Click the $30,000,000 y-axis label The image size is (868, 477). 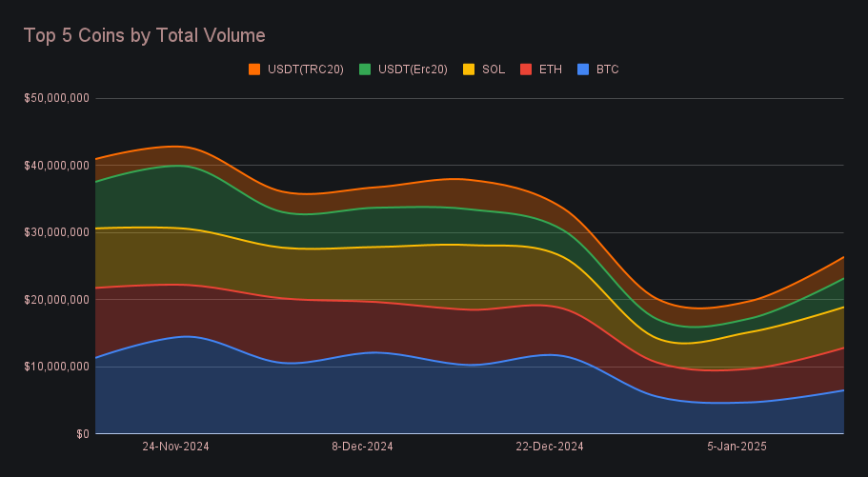[x=58, y=232]
